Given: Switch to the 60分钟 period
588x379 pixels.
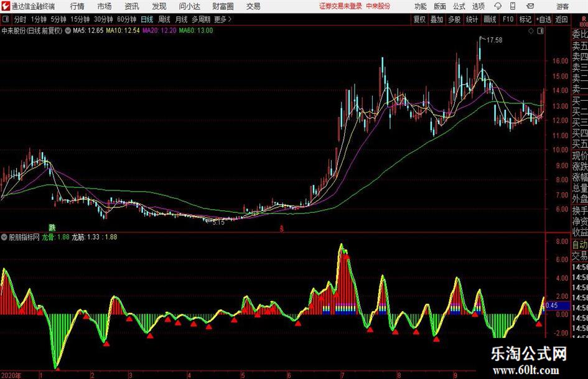Looking at the screenshot, I should click(126, 19).
